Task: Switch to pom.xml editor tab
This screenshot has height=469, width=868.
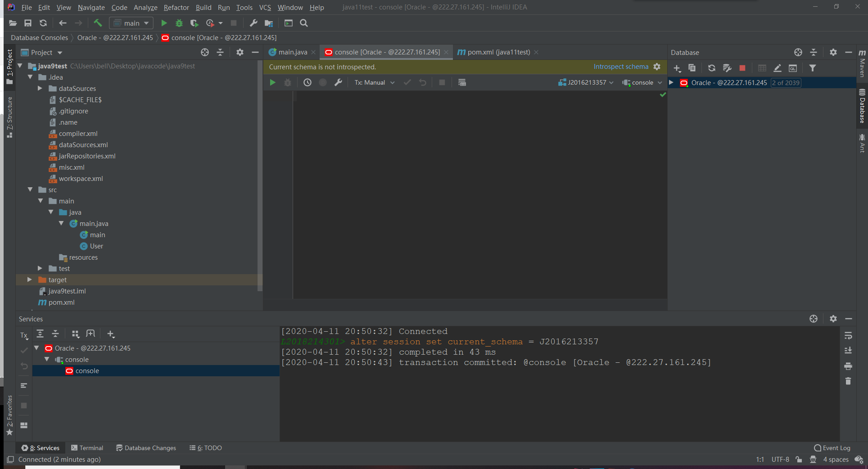Action: (x=497, y=52)
